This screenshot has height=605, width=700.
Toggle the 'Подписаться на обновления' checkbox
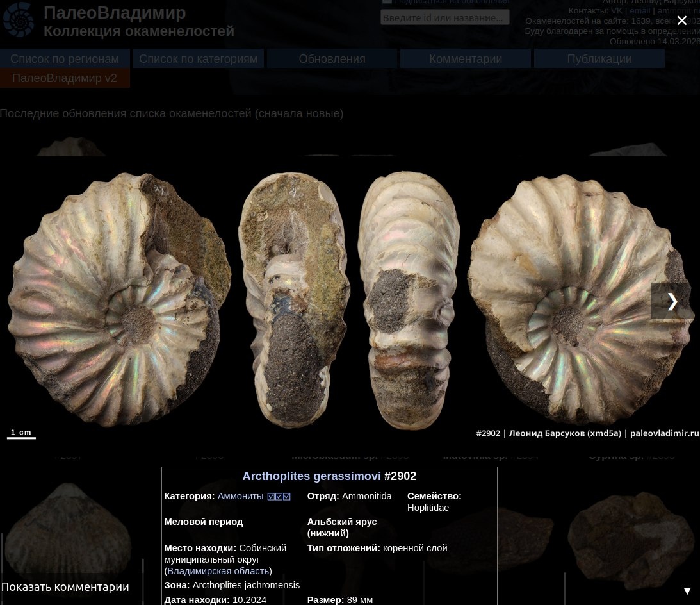click(x=387, y=2)
